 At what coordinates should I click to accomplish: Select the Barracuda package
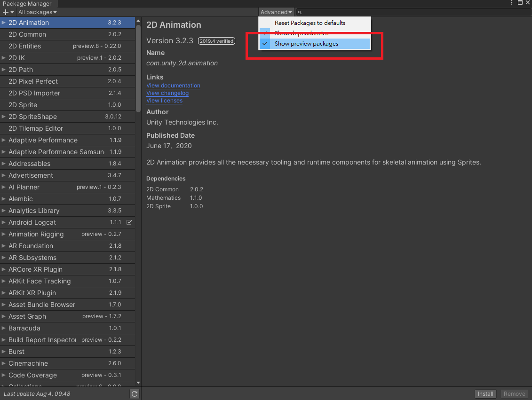pyautogui.click(x=68, y=328)
